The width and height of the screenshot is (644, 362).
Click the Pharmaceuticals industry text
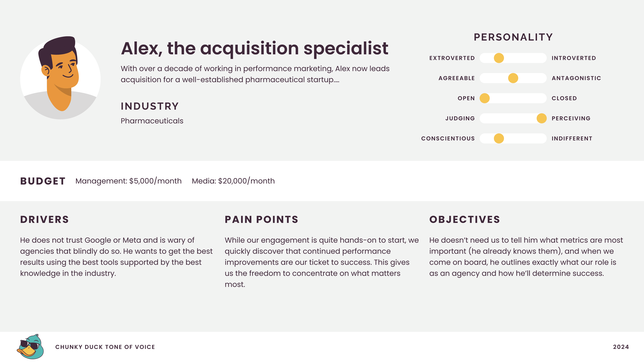click(x=152, y=121)
